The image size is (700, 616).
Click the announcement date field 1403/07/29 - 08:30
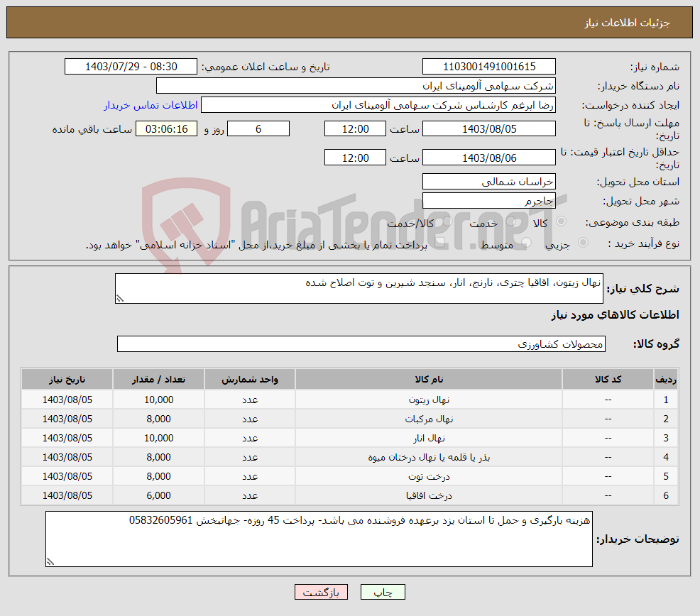[131, 67]
